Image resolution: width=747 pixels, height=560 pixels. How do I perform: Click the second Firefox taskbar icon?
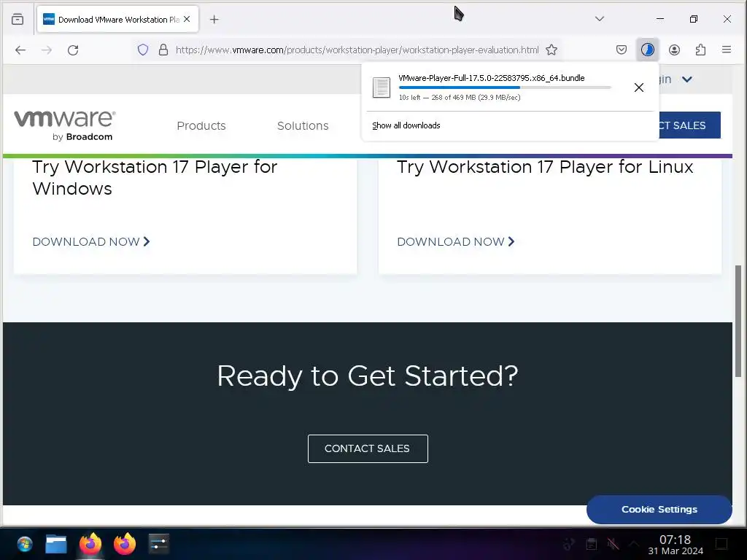124,544
